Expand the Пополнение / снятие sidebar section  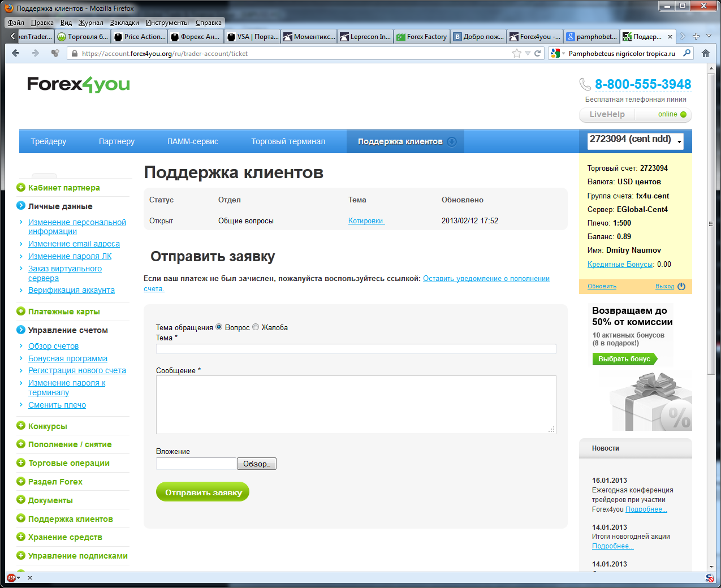pyautogui.click(x=70, y=444)
